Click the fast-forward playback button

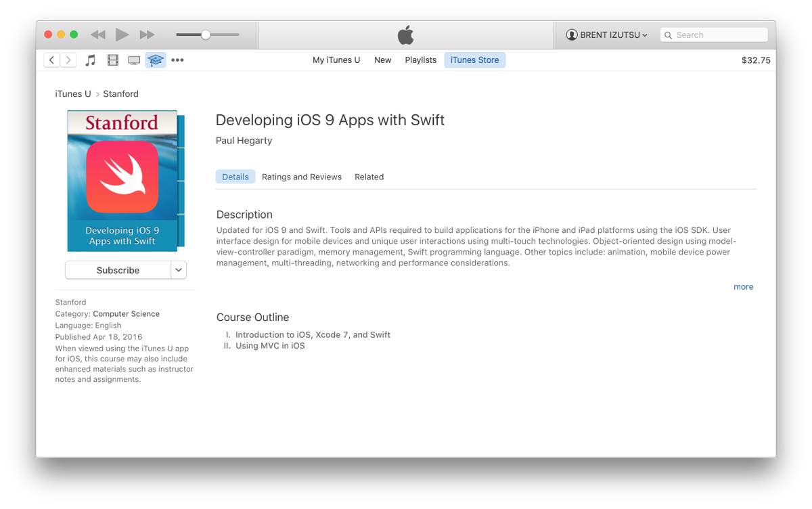147,35
